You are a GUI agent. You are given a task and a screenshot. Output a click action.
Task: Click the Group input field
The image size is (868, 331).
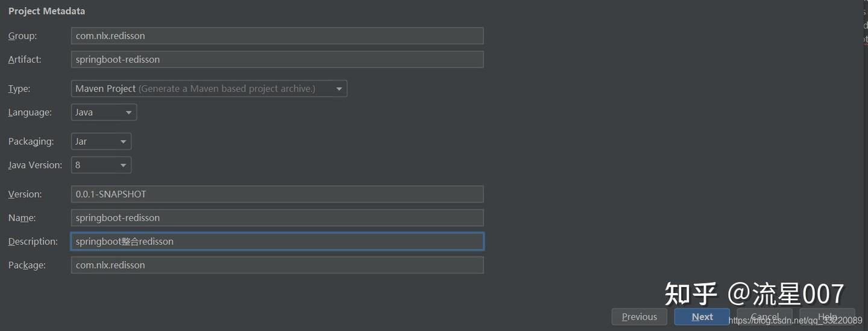[277, 36]
